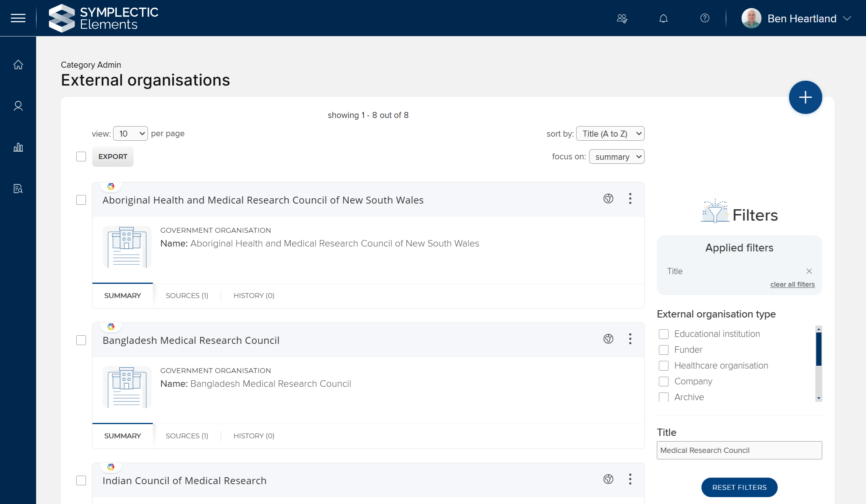866x504 pixels.
Task: Tick checkbox for Aboriginal Health and Medical Research Council
Action: pos(81,200)
